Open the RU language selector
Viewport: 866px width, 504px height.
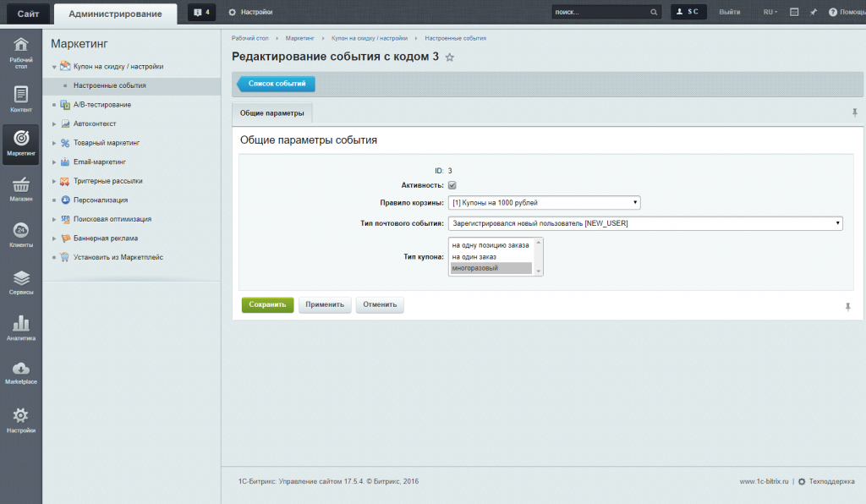tap(770, 13)
